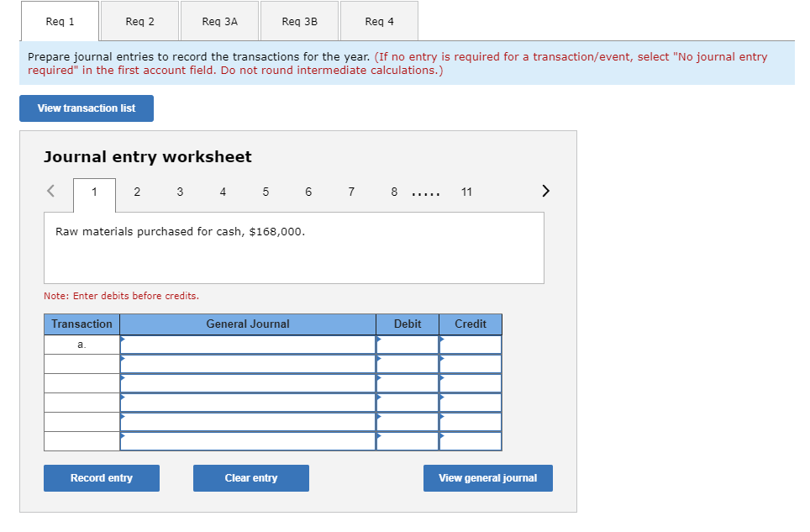Click View general journal button
The image size is (810, 532).
click(487, 478)
